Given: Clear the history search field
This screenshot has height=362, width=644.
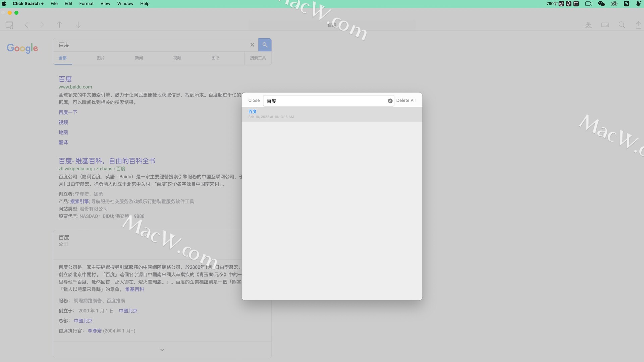Looking at the screenshot, I should [390, 101].
